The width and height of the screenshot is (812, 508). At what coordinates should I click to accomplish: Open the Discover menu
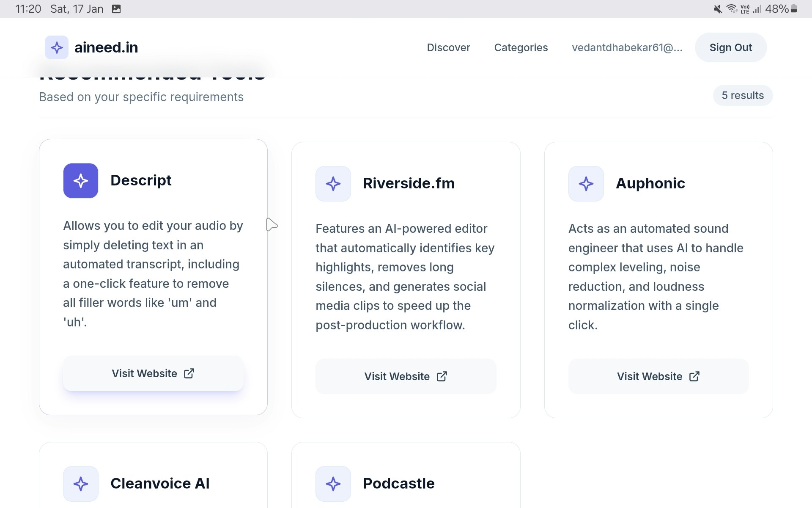pyautogui.click(x=448, y=47)
